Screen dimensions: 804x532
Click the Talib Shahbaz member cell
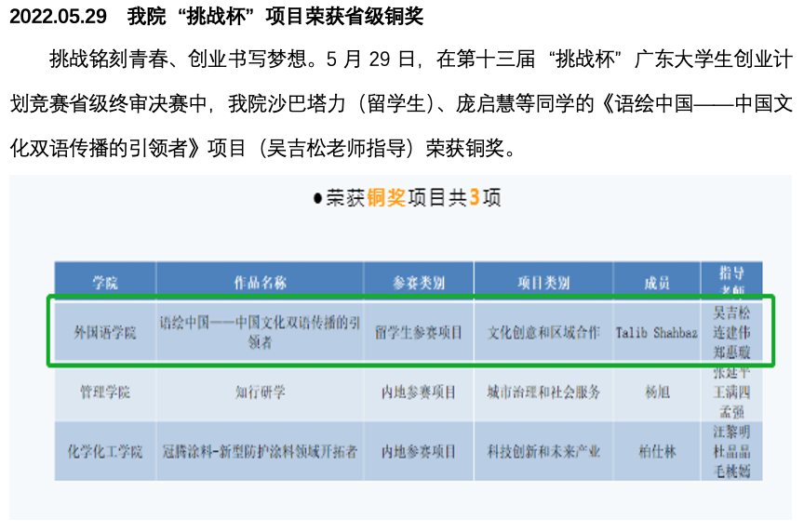coord(657,332)
